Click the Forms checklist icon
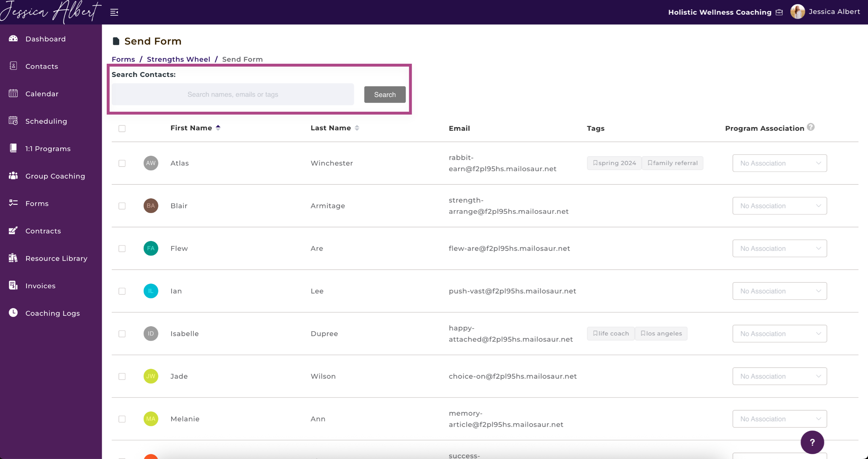Screen dimensions: 868x459 click(x=13, y=203)
